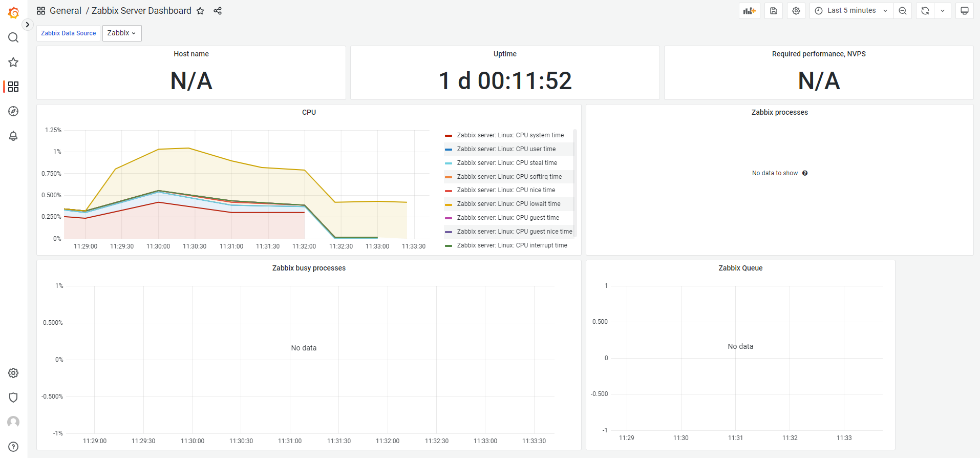Open the Starred dashboards icon
980x458 pixels.
13,62
